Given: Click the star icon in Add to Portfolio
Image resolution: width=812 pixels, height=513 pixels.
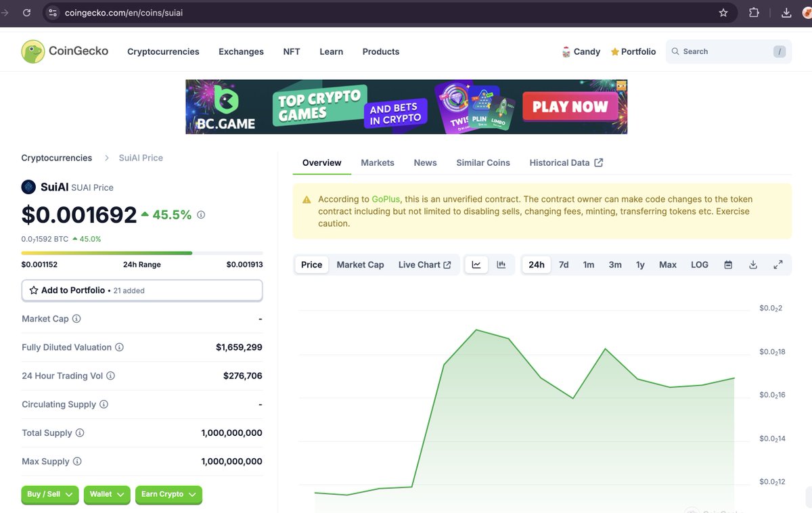Looking at the screenshot, I should pyautogui.click(x=34, y=290).
